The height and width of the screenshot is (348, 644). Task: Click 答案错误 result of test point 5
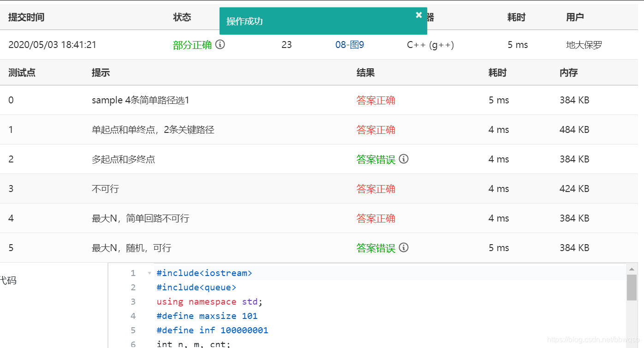click(376, 248)
